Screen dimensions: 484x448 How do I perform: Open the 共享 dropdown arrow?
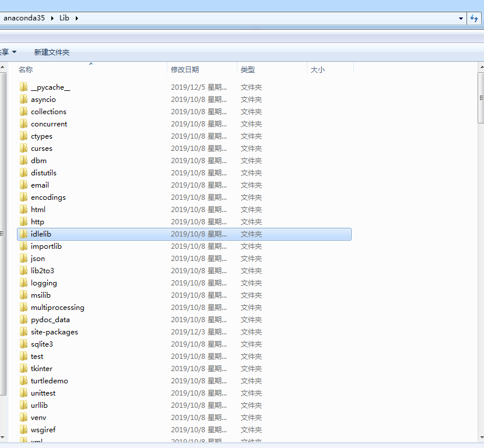[x=14, y=52]
